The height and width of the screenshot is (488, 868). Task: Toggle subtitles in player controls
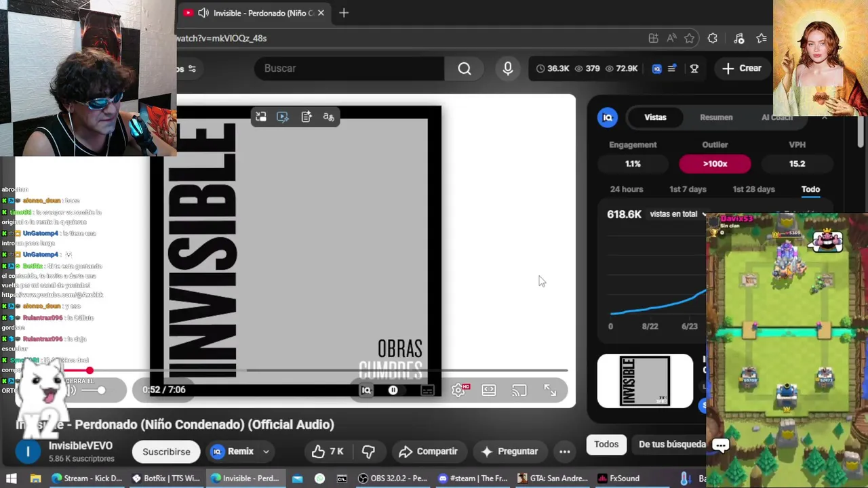coord(427,390)
